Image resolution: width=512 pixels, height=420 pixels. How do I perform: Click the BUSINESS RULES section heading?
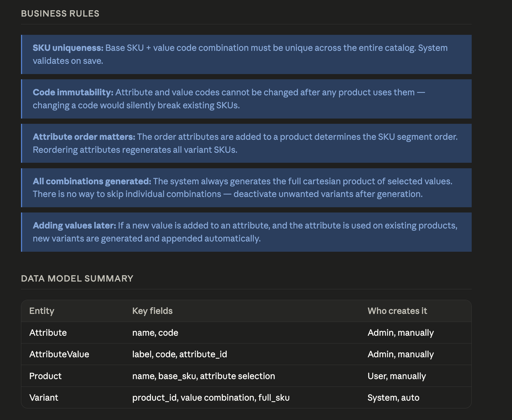[60, 14]
